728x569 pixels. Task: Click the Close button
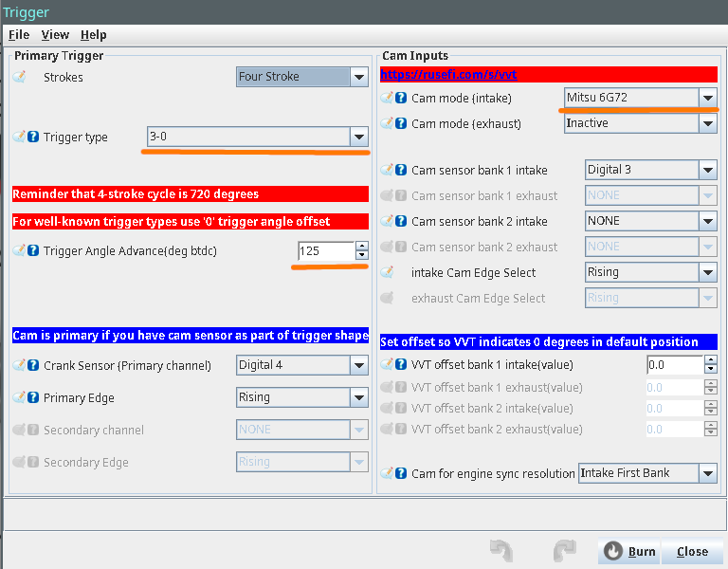[x=692, y=551]
